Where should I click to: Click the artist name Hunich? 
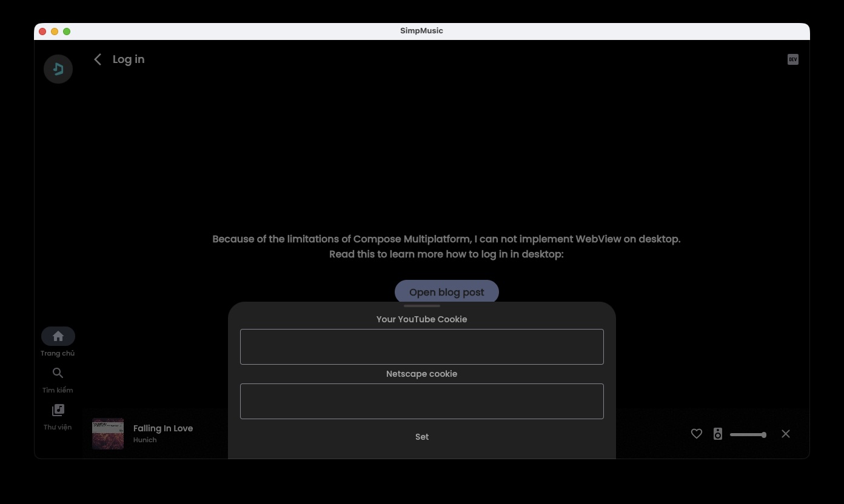coord(145,440)
